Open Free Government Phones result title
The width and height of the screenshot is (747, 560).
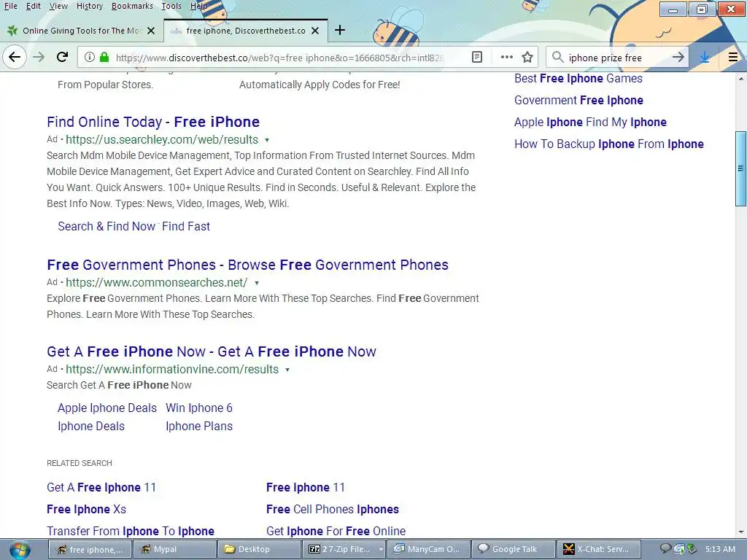tap(247, 265)
